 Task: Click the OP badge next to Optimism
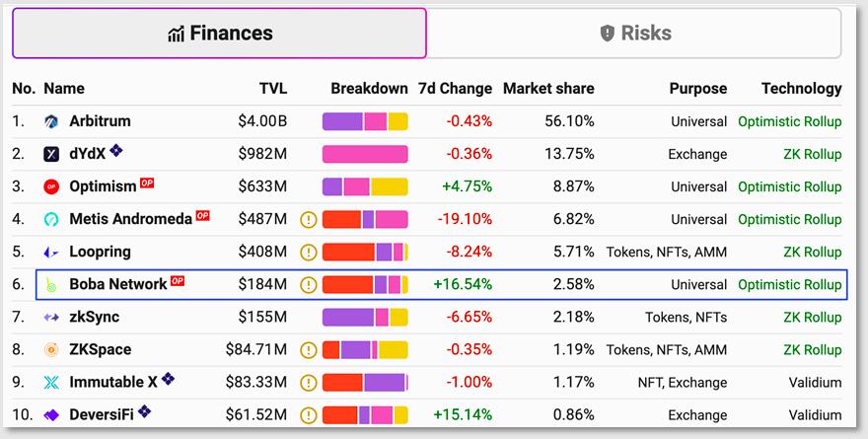147,183
